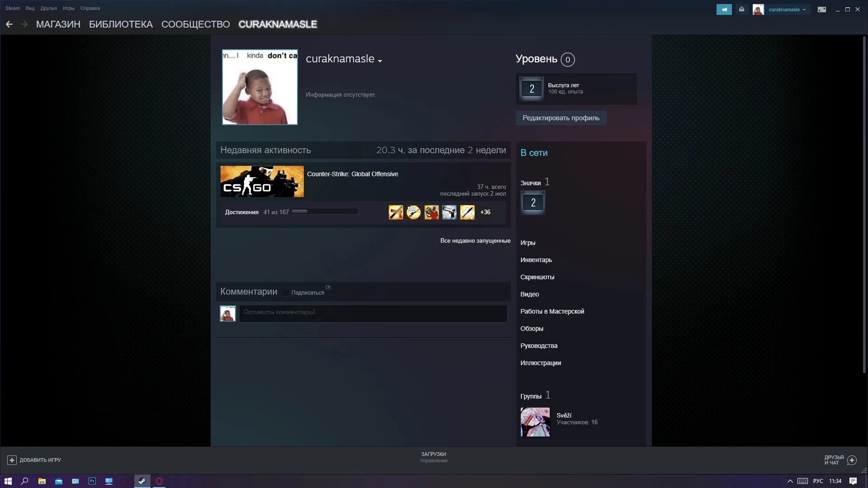
Task: Click the add game plus icon
Action: pos(12,460)
